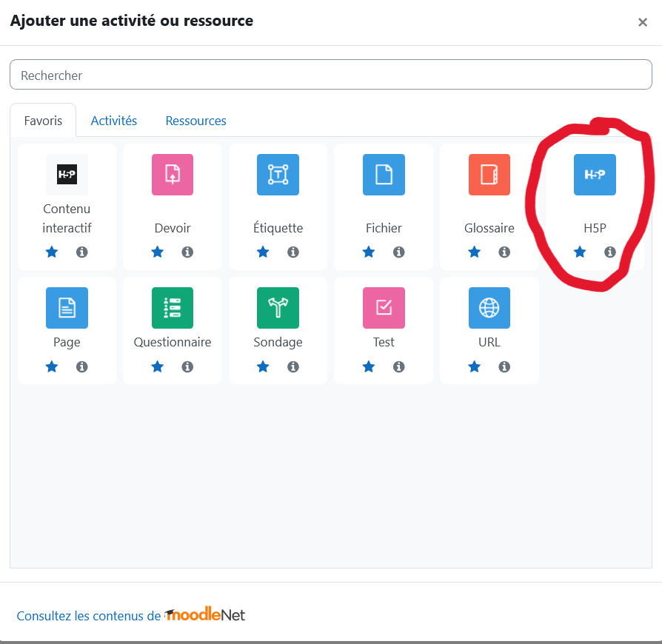Select the Contenu interactif H5P icon
662x644 pixels.
coord(67,174)
